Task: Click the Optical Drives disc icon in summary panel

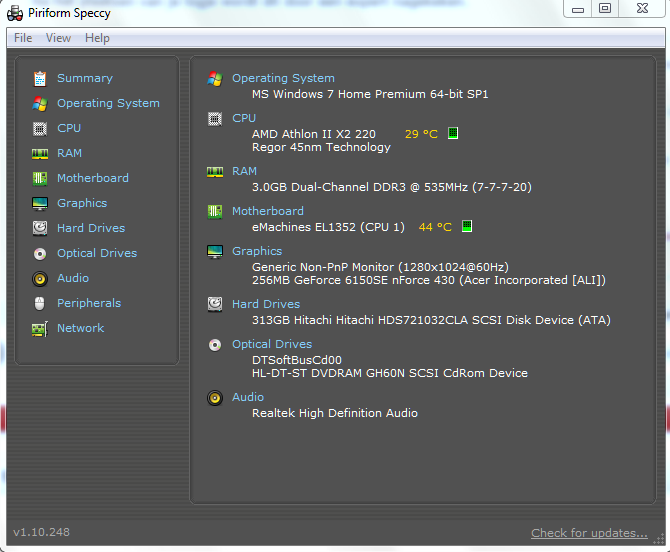Action: click(x=215, y=345)
